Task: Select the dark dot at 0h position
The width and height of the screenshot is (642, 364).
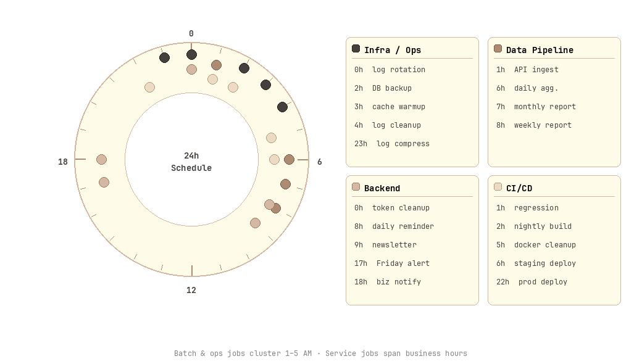Action: (x=191, y=54)
